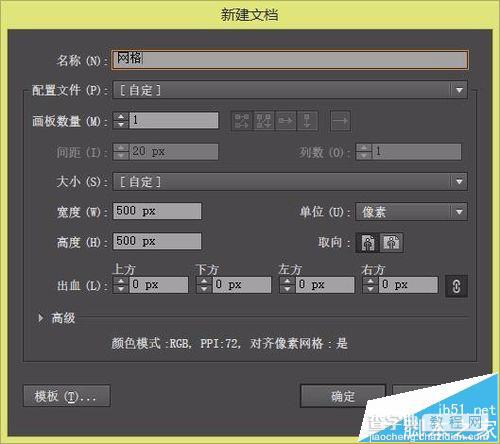The width and height of the screenshot is (500, 444).
Task: Click the artboard count (画板数量) field
Action: (x=174, y=120)
